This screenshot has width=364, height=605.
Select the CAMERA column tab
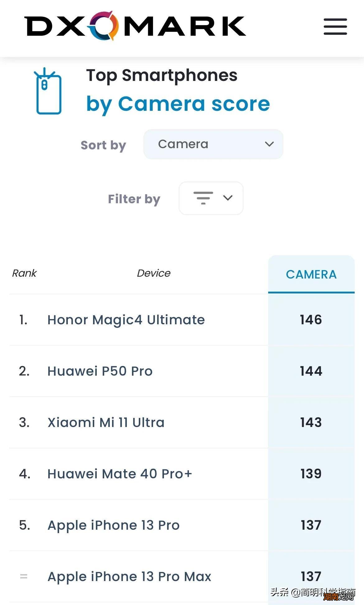[311, 274]
